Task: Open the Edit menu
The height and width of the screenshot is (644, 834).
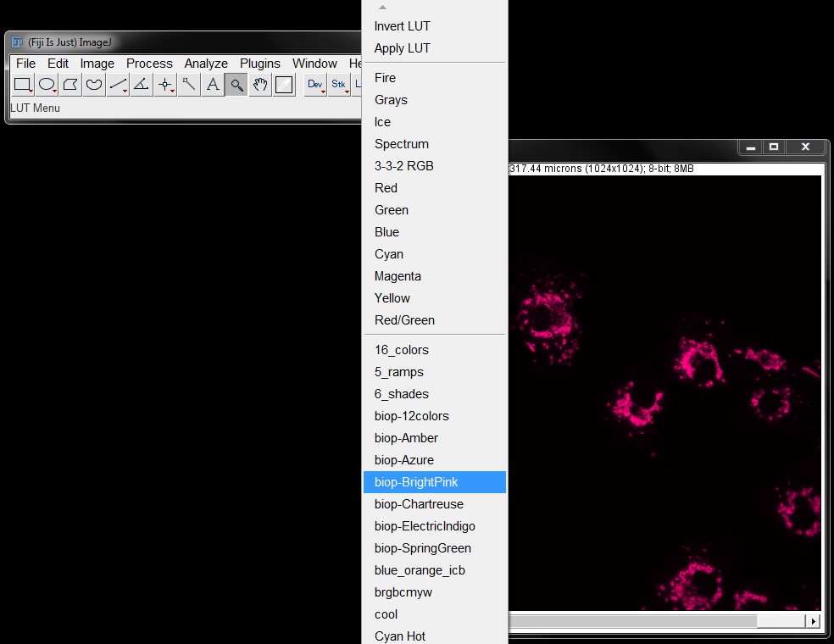Action: click(58, 64)
